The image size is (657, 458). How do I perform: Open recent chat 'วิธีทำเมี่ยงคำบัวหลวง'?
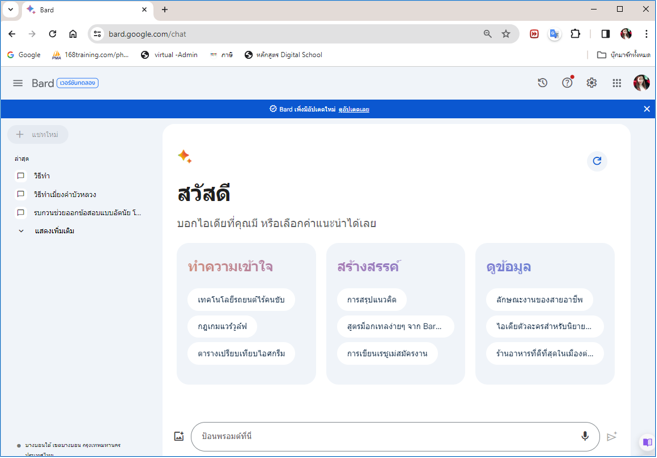tap(65, 194)
